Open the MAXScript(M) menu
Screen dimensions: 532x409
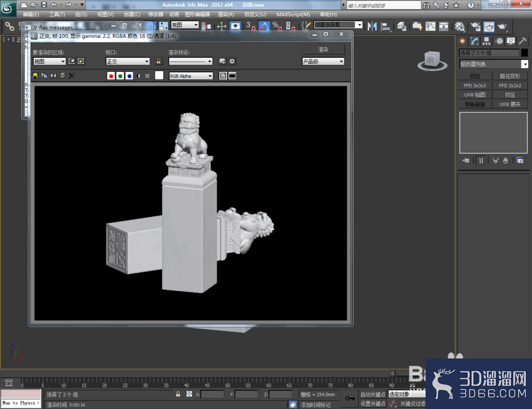coord(293,14)
